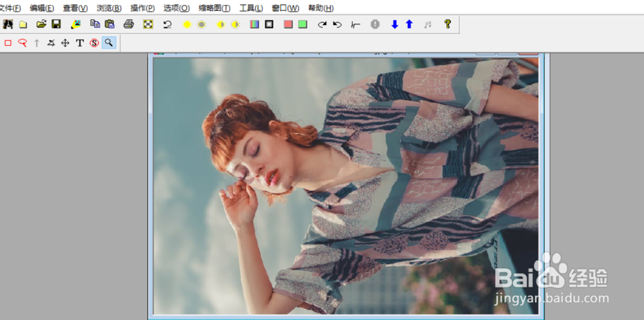The height and width of the screenshot is (320, 644).
Task: Click the black square frame icon
Action: pyautogui.click(x=269, y=24)
